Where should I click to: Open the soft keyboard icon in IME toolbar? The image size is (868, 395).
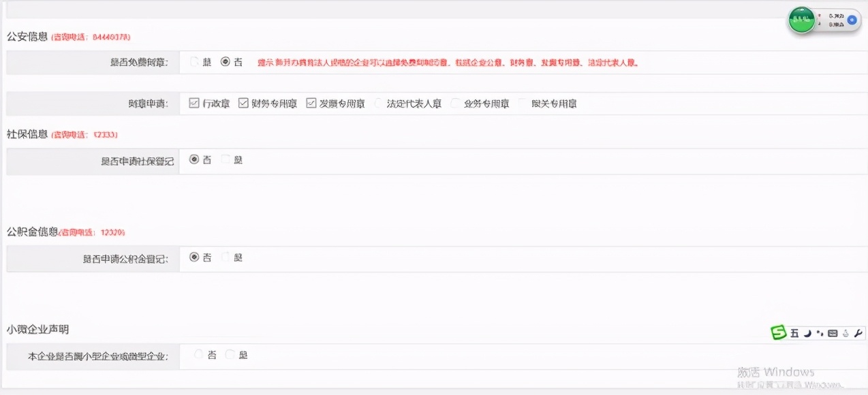click(833, 334)
